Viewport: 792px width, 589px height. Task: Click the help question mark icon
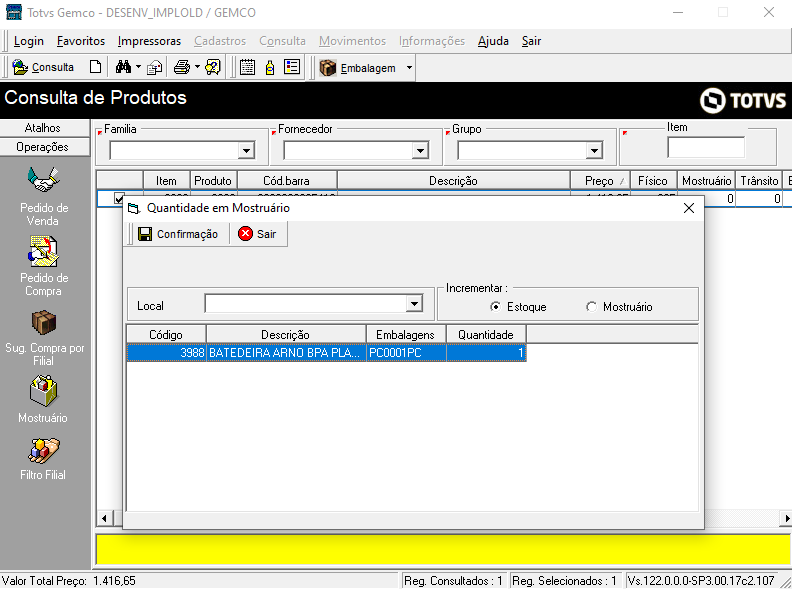(x=213, y=67)
